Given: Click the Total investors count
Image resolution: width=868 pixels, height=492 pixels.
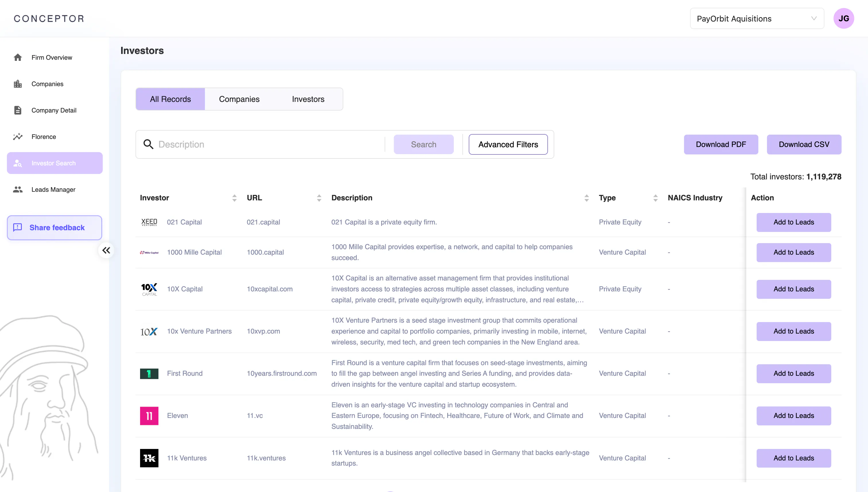Looking at the screenshot, I should 796,177.
